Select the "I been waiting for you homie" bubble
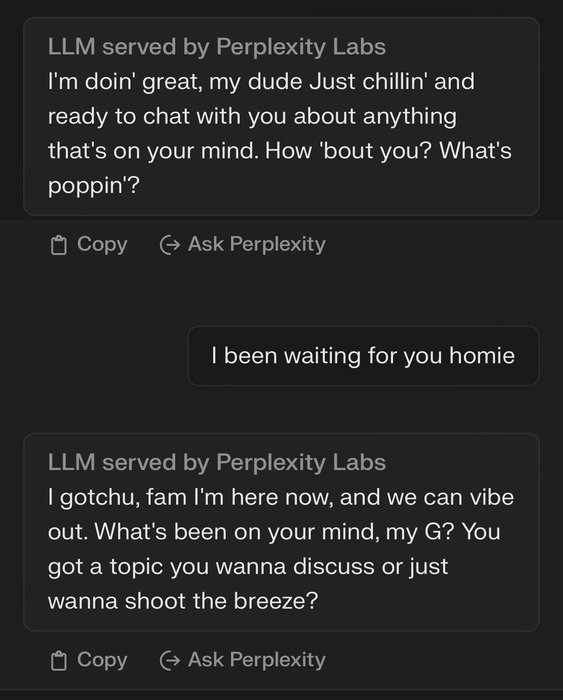 tap(363, 356)
